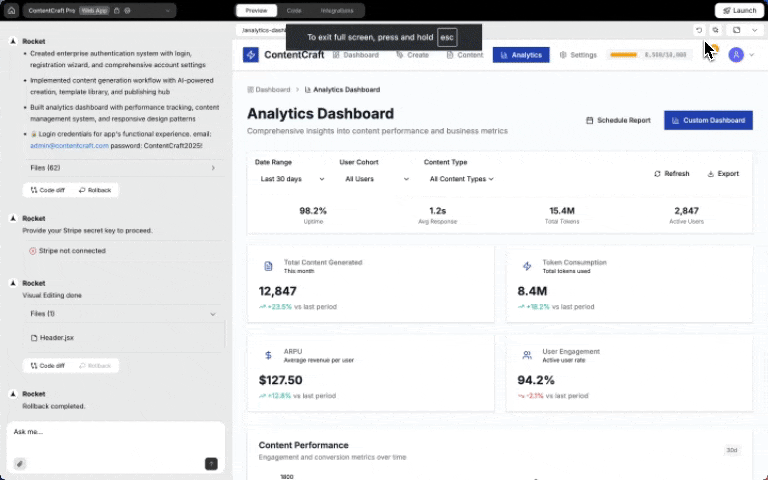Open the Content Type dropdown
This screenshot has height=480, width=768.
(x=461, y=179)
